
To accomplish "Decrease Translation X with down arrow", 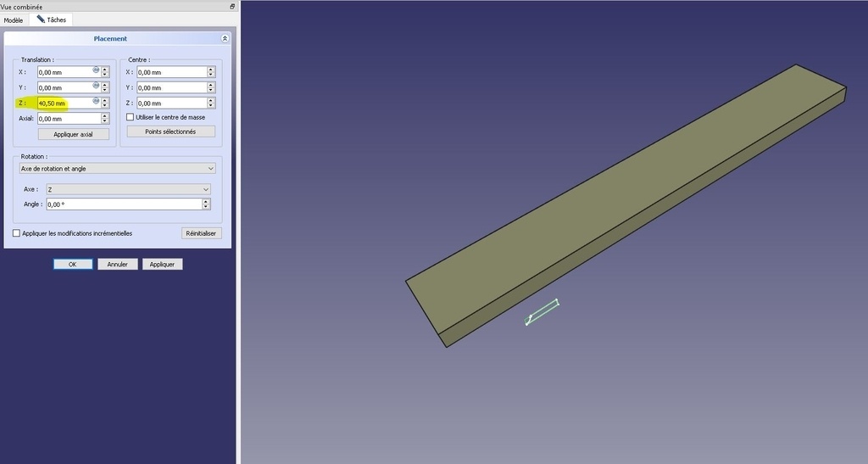I will (105, 75).
